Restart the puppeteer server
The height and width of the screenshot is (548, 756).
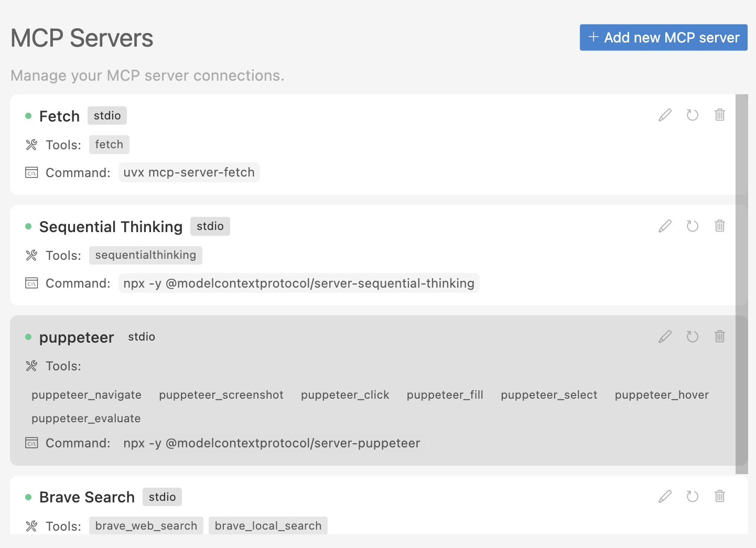click(x=692, y=336)
